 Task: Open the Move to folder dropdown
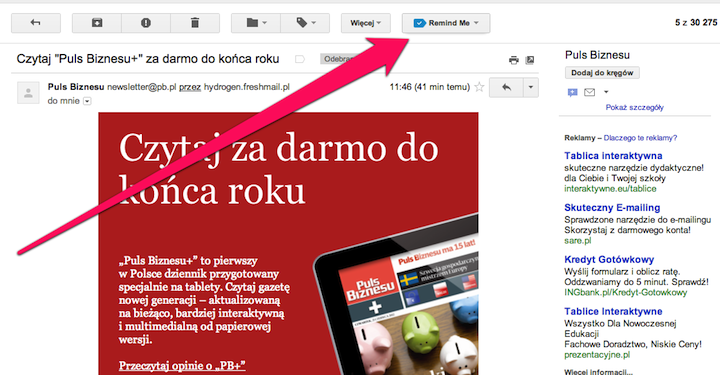pos(256,23)
